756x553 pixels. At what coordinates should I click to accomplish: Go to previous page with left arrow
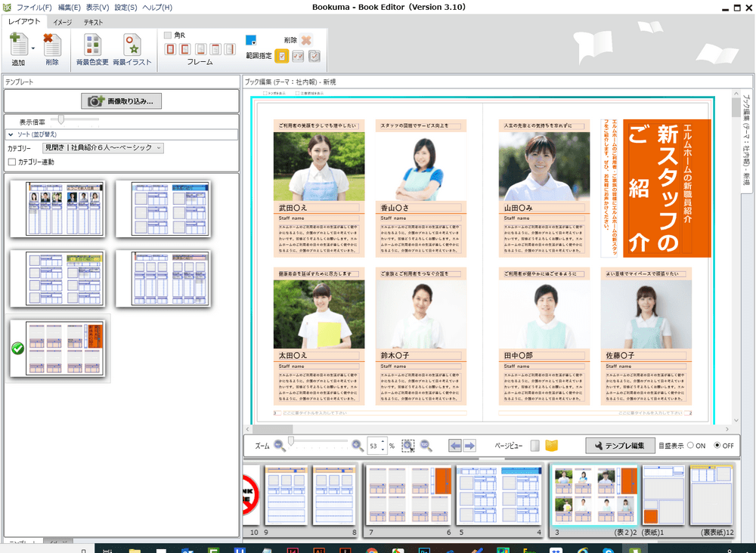coord(455,446)
